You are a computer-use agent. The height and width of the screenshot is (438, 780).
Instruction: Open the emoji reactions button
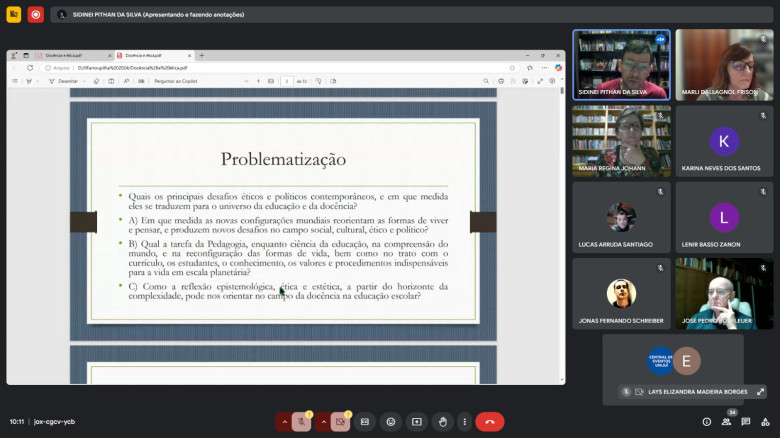[391, 422]
